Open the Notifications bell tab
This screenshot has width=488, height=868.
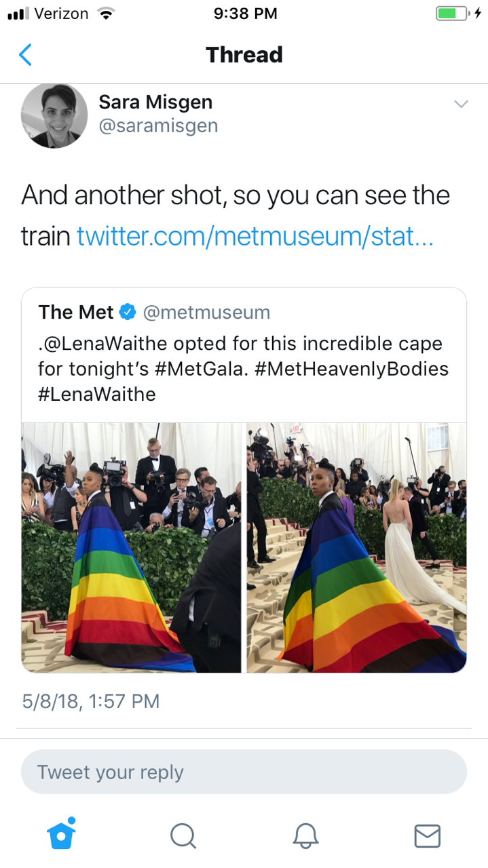[305, 835]
